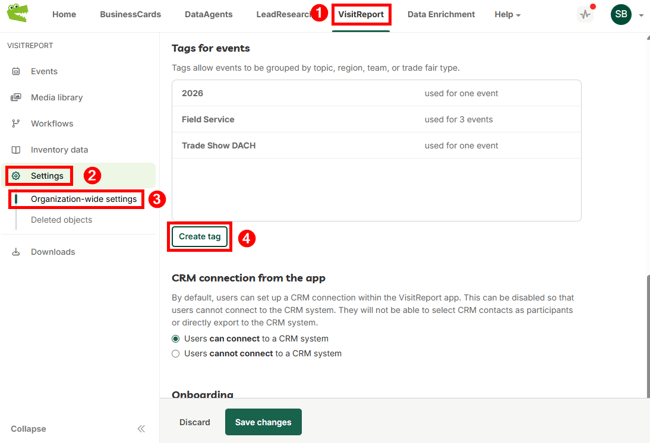Select Organization-wide settings sub-item
This screenshot has height=443, width=650.
tap(83, 199)
